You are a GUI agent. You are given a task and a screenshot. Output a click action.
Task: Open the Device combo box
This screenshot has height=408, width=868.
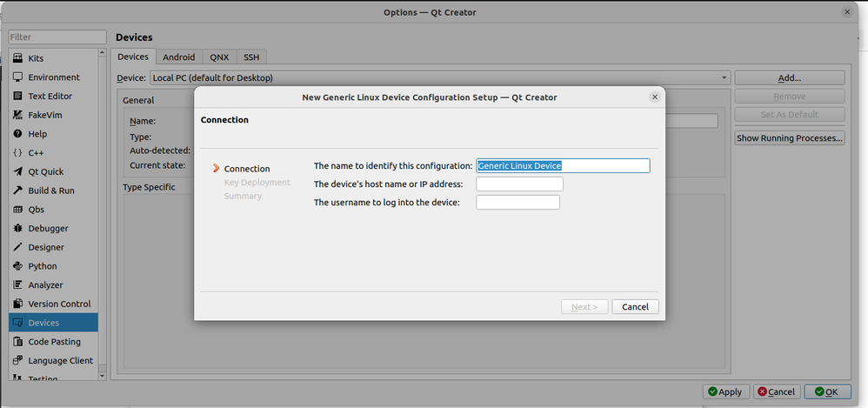[x=440, y=78]
